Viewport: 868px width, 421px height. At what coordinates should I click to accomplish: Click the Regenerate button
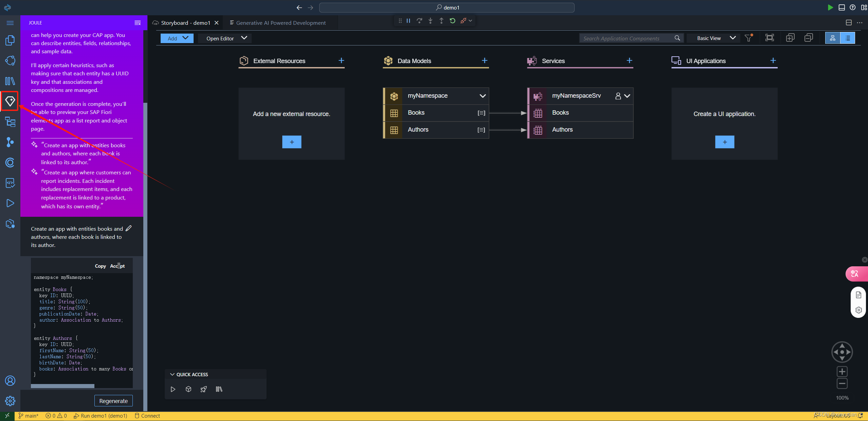[x=113, y=401]
